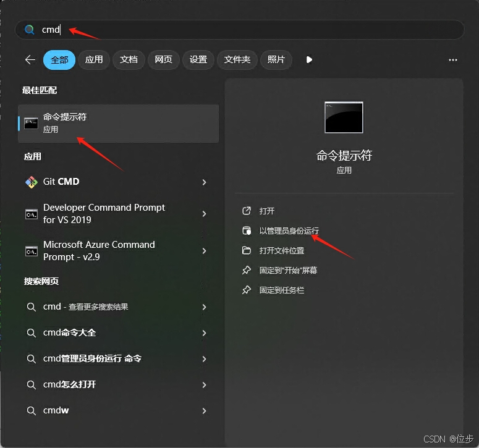Switch to the 网页 filter tab
479x448 pixels.
pyautogui.click(x=163, y=60)
